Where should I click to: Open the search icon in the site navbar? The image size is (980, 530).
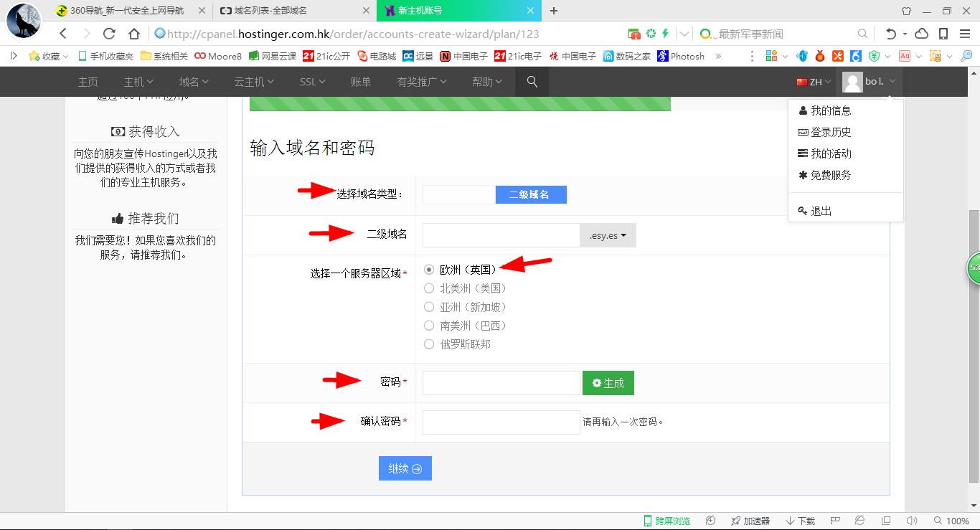pos(532,82)
